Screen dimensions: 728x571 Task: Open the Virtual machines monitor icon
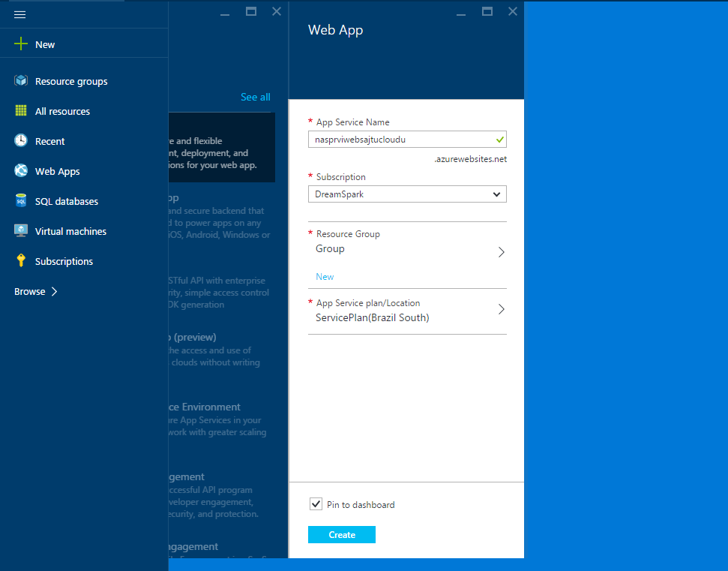coord(21,230)
